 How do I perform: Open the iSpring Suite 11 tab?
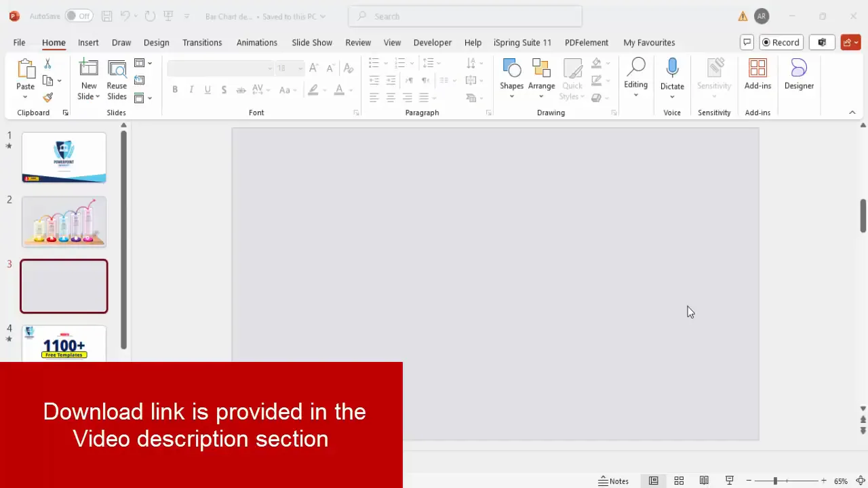click(522, 42)
